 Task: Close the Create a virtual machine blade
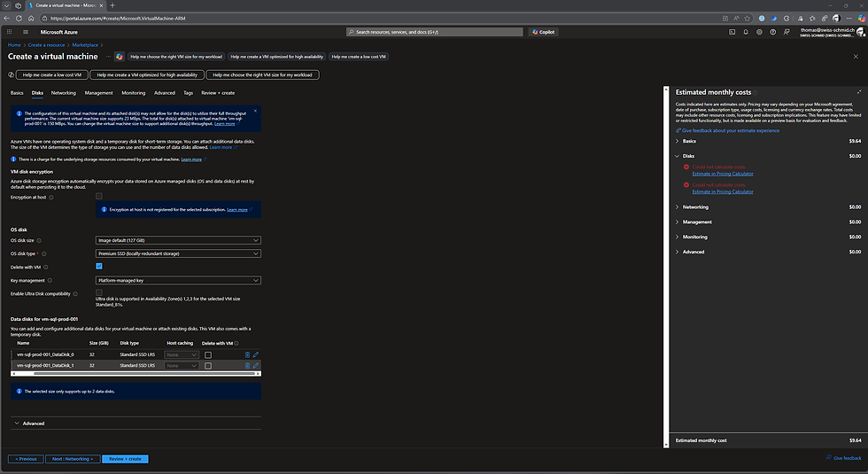pyautogui.click(x=856, y=57)
